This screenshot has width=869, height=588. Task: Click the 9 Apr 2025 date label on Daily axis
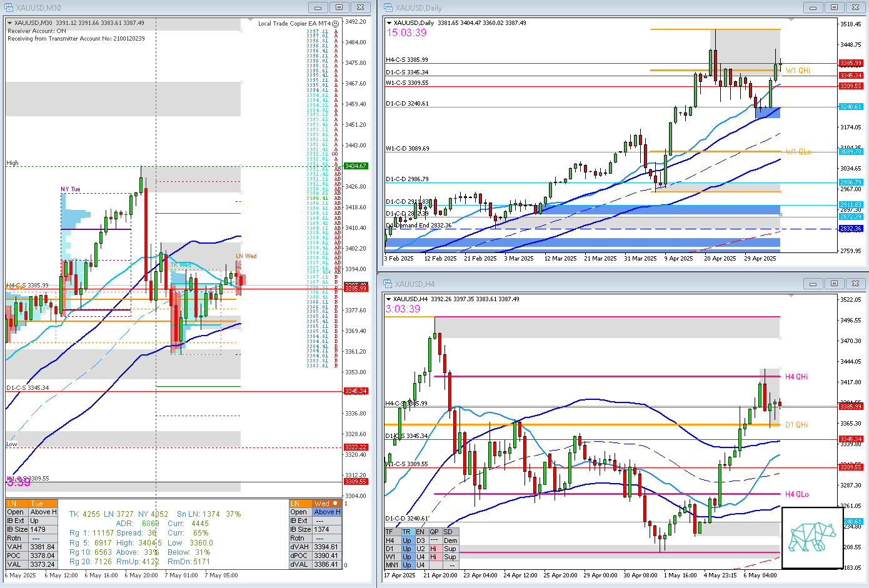pyautogui.click(x=678, y=258)
